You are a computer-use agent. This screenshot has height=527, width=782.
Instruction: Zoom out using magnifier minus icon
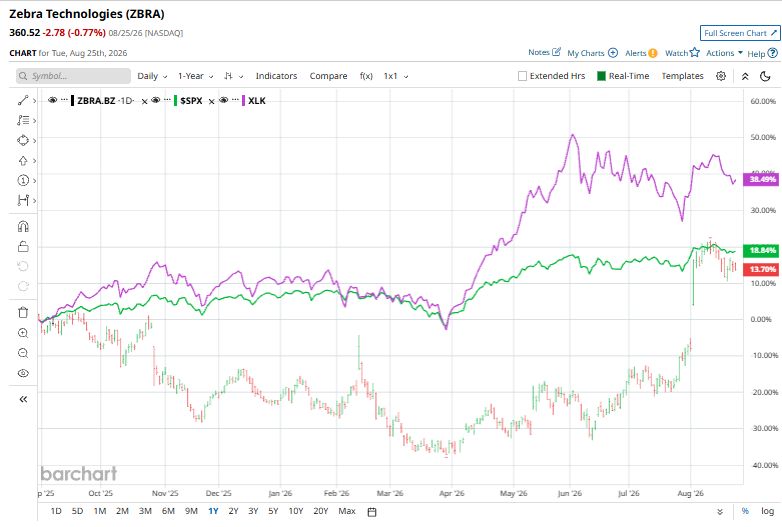(23, 353)
